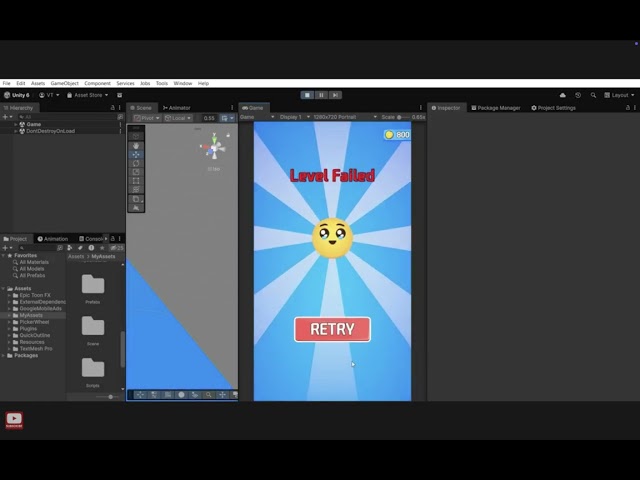This screenshot has width=640, height=480.
Task: Step one frame forward
Action: pos(335,95)
